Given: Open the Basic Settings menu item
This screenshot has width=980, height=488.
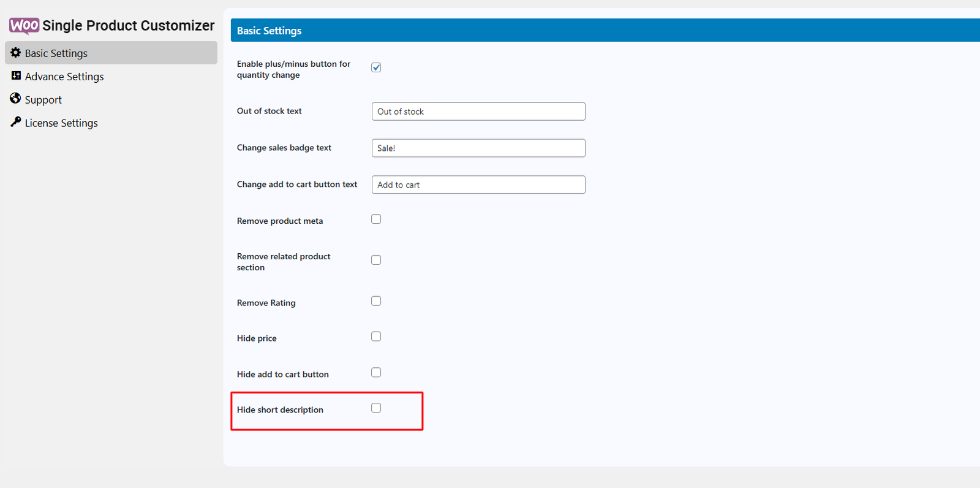Looking at the screenshot, I should click(56, 53).
